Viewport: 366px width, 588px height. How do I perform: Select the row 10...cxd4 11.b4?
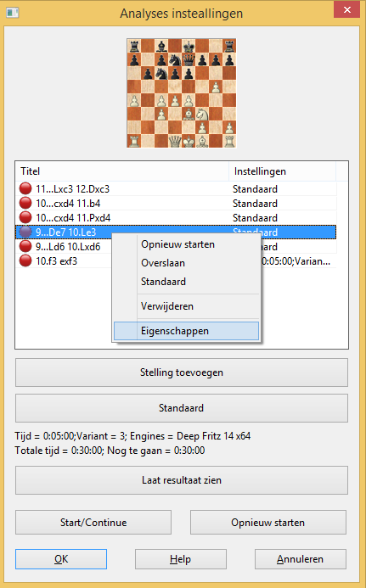click(176, 204)
